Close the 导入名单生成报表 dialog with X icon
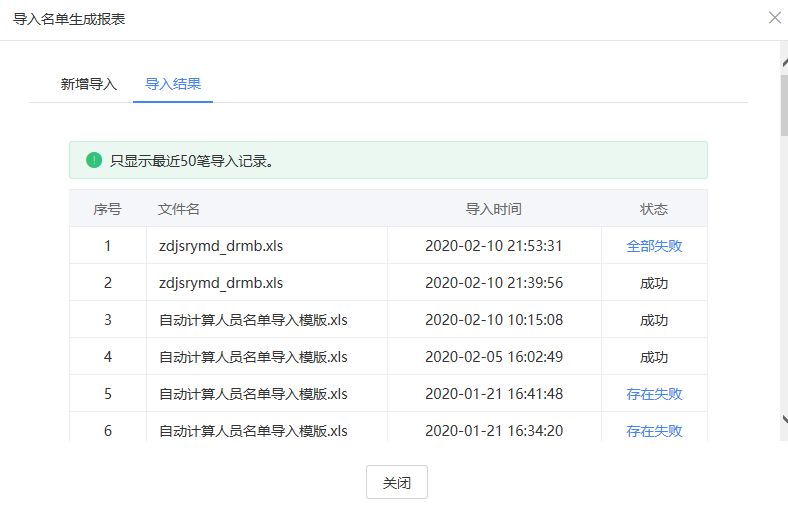The image size is (788, 523). tap(774, 18)
